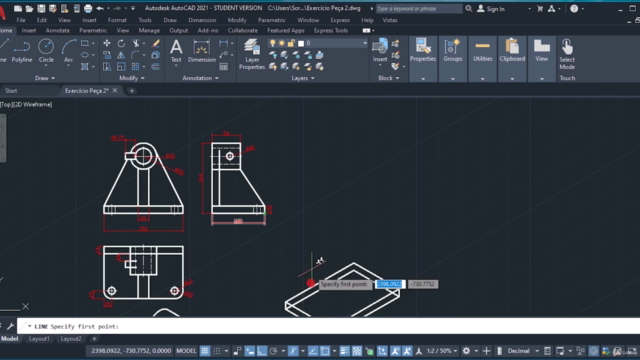640x360 pixels.
Task: Toggle dynamic input in status bar
Action: 249,351
